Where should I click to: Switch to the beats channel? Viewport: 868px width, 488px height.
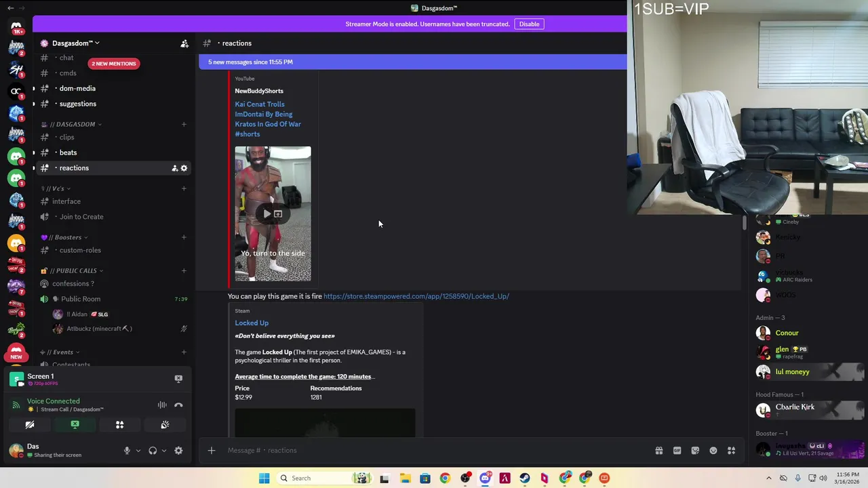pos(113,152)
